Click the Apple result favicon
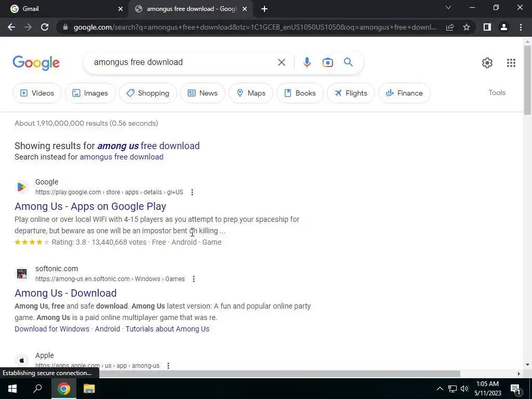This screenshot has height=399, width=532. tap(22, 361)
